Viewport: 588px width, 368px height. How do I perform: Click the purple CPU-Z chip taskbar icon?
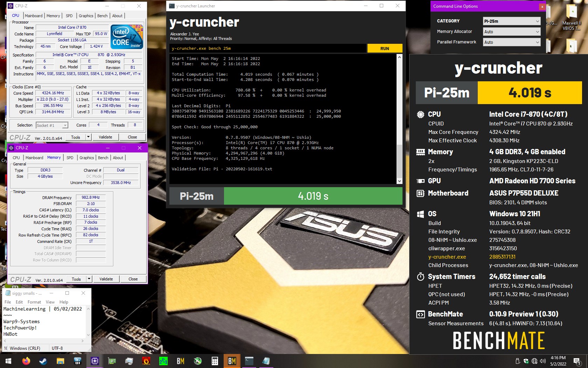coord(95,361)
